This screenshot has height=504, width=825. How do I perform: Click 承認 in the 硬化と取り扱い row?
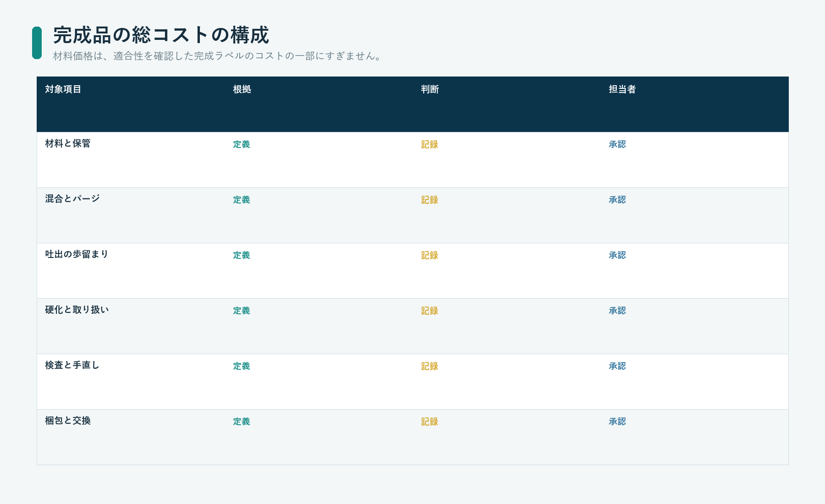click(617, 311)
